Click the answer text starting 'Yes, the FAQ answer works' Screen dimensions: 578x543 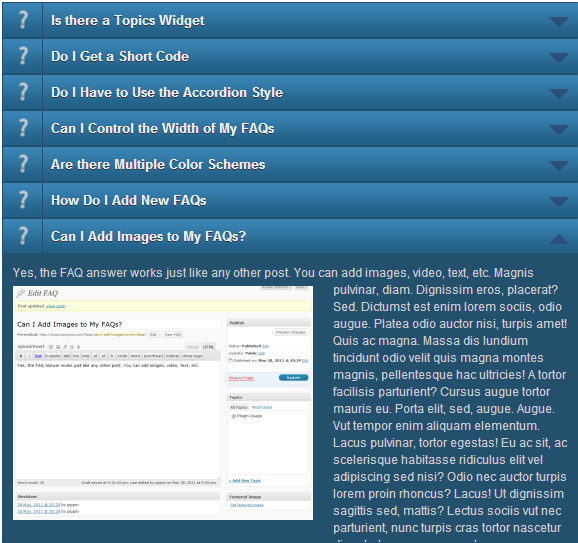click(273, 273)
